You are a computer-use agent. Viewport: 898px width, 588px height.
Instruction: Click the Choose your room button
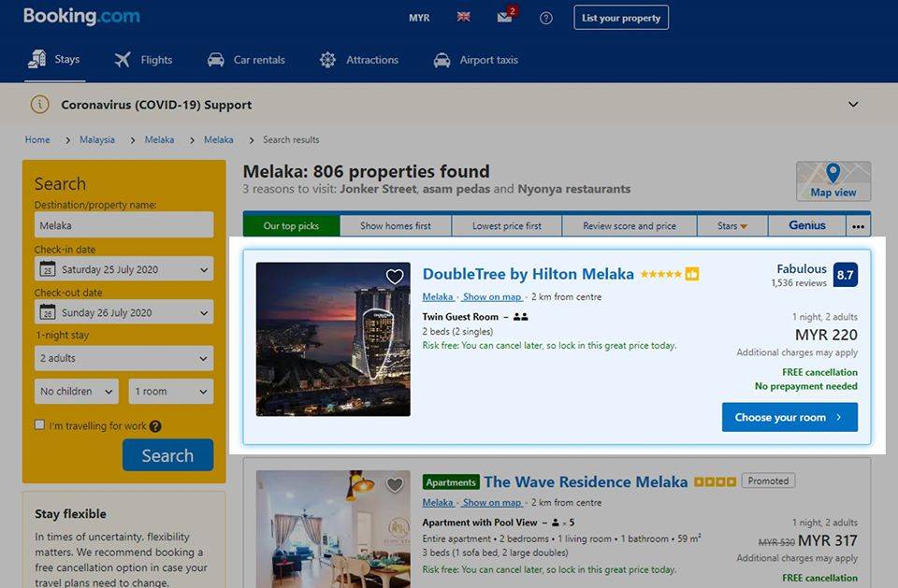[789, 417]
